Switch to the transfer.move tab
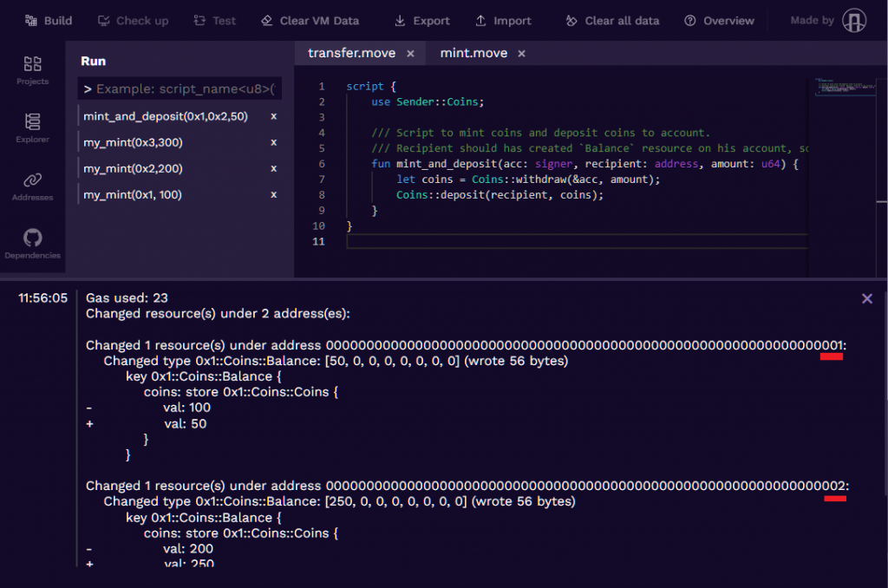Image resolution: width=888 pixels, height=588 pixels. (351, 54)
